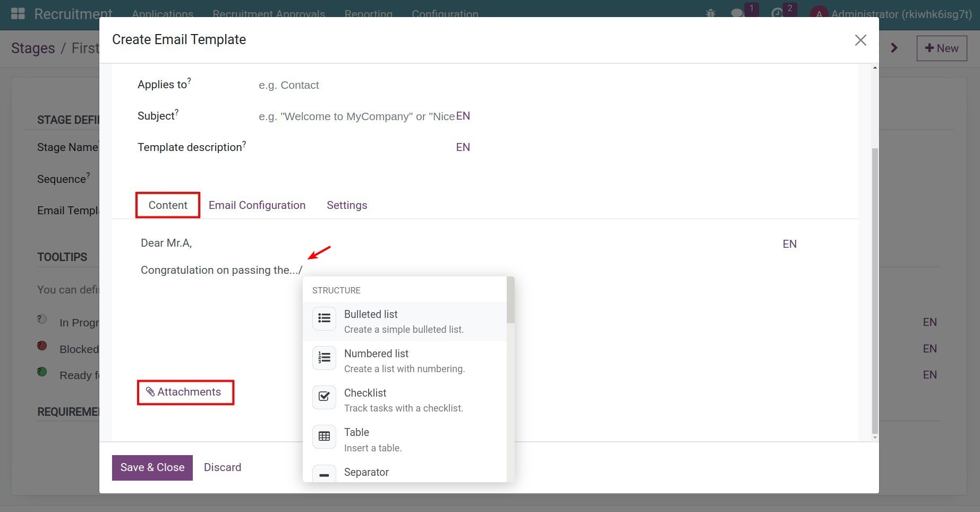Toggle EN translation in email body
Image resolution: width=980 pixels, height=512 pixels.
click(x=789, y=244)
